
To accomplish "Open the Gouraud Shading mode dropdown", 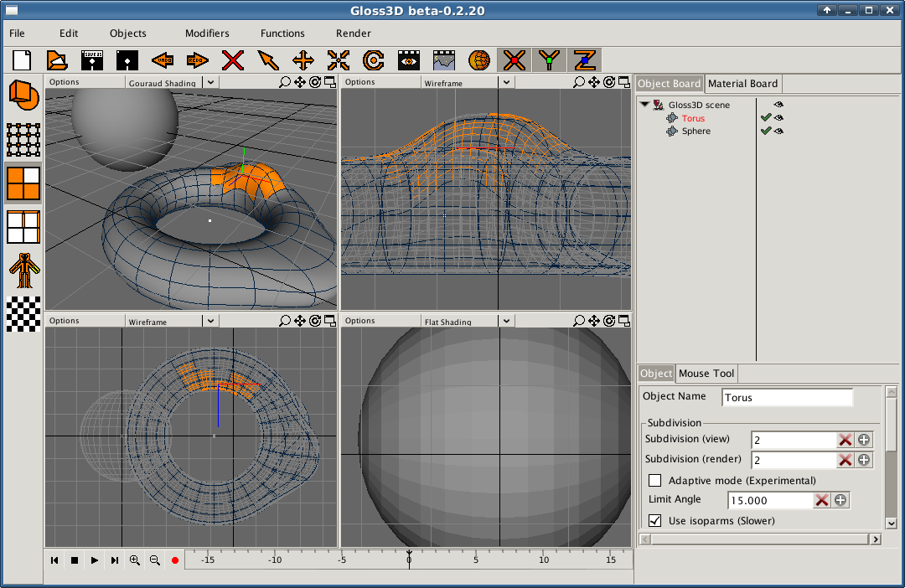I will (x=210, y=83).
